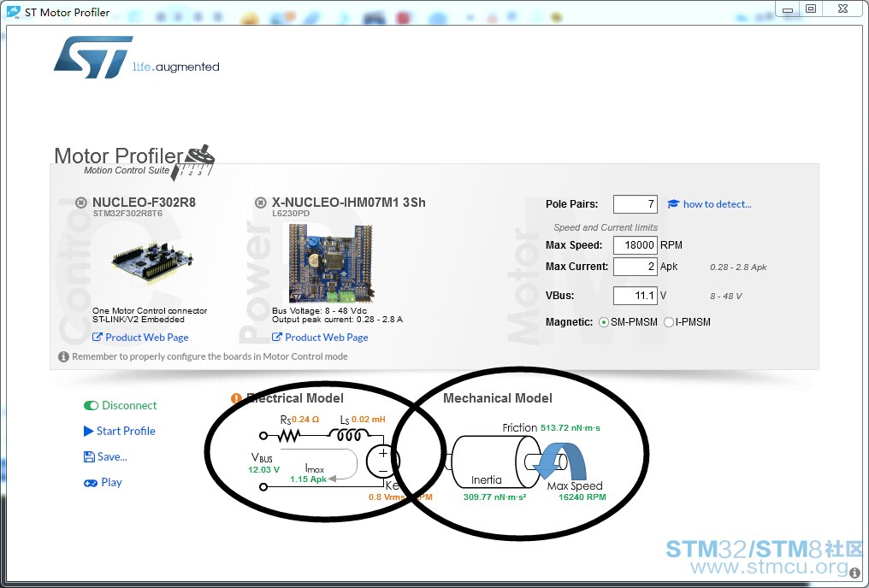Click the Max Speed result 16240 RPM

(x=582, y=497)
